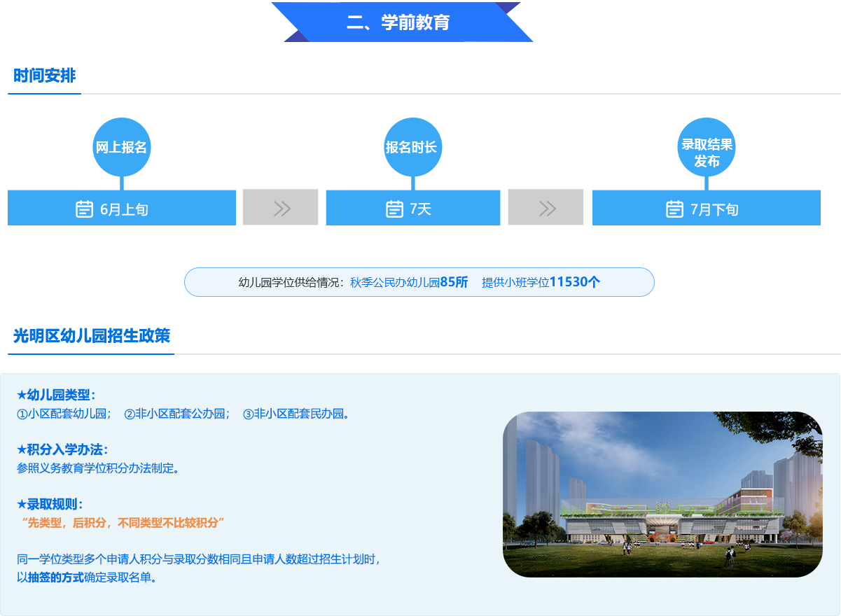
Task: Click the calendar icon beside 7月下旬
Action: click(674, 209)
